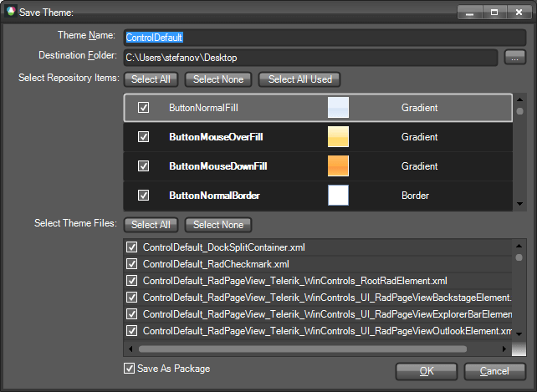This screenshot has width=537, height=392.
Task: Uncheck the ButtonNormalFill checkbox
Action: point(143,108)
